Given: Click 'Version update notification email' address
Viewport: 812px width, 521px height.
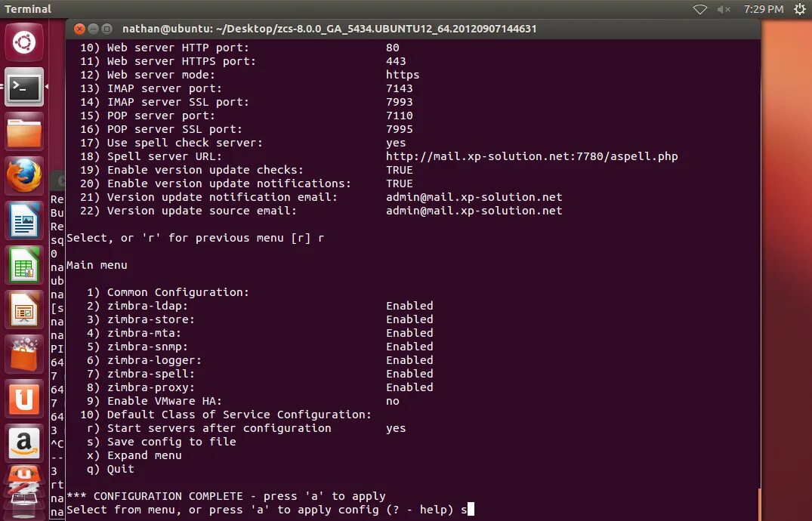Looking at the screenshot, I should [474, 197].
